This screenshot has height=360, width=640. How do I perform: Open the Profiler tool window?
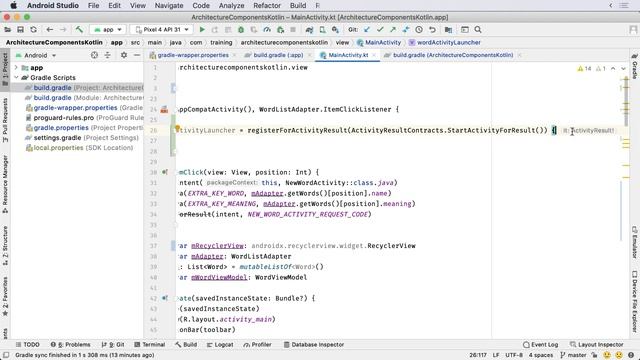tap(258, 344)
